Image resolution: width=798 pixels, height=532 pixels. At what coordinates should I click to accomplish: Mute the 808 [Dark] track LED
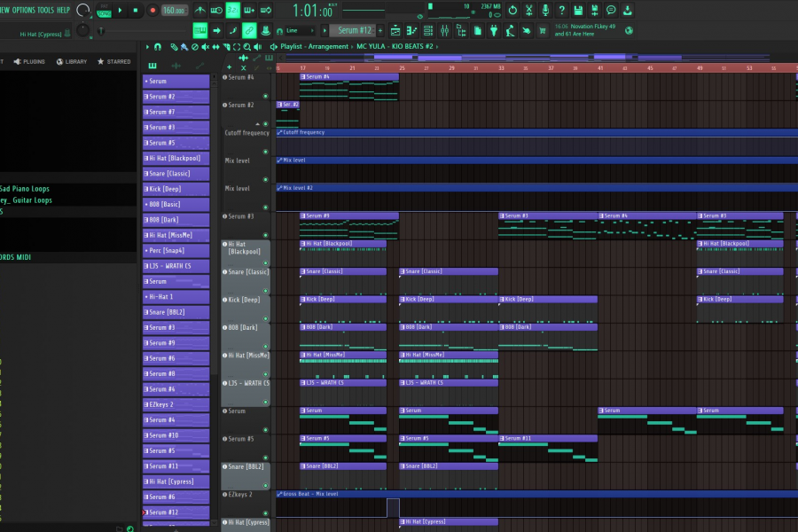(265, 346)
